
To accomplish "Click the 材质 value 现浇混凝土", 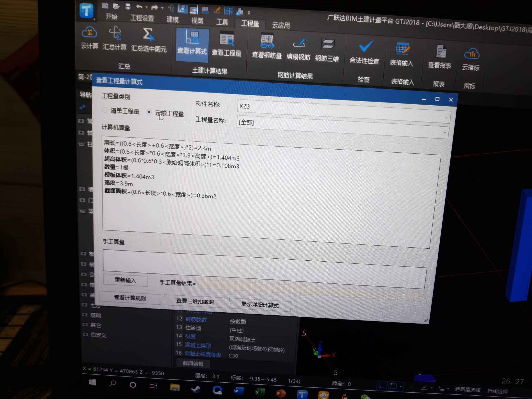I will 242,339.
